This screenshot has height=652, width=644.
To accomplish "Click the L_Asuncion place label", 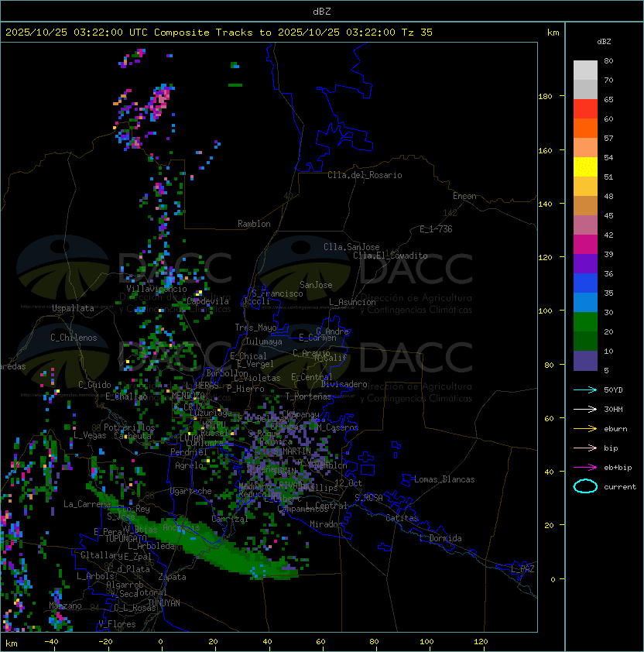I will click(352, 302).
